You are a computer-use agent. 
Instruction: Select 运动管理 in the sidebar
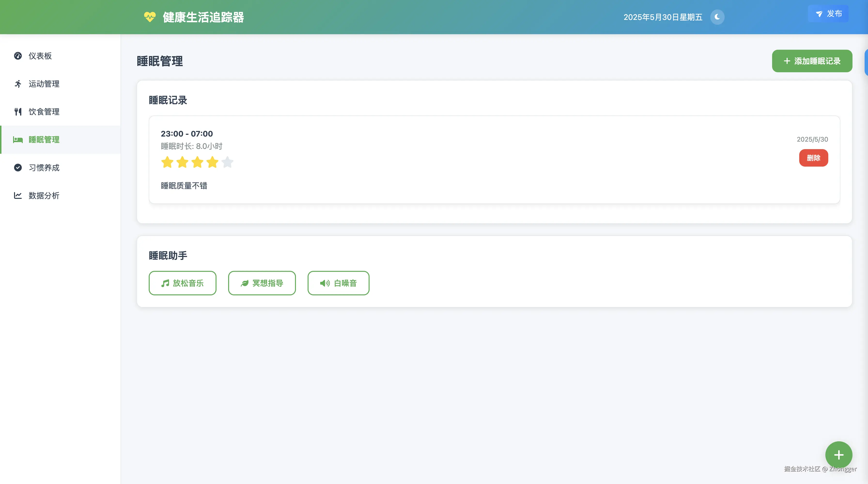click(44, 84)
